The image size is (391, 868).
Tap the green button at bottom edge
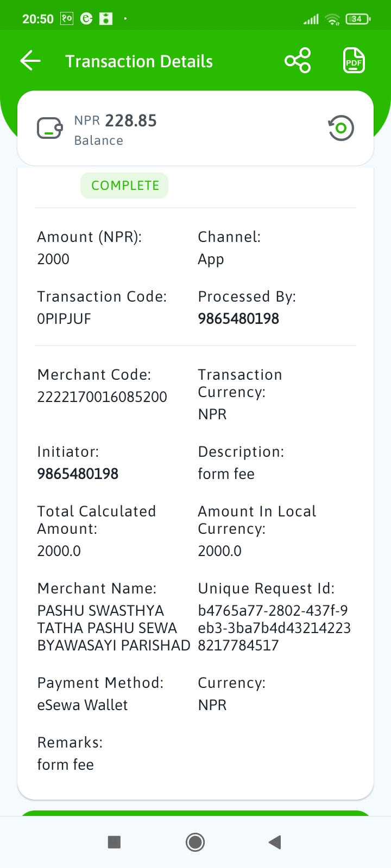tap(195, 813)
